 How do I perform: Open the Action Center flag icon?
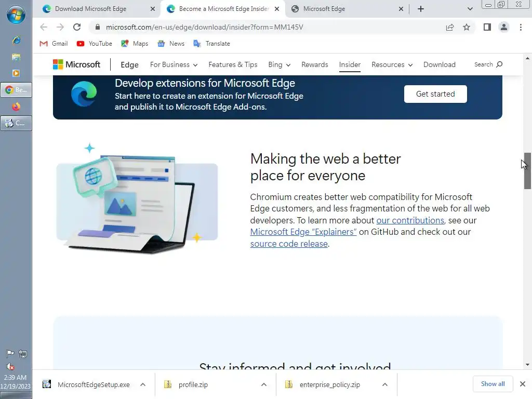coord(10,354)
